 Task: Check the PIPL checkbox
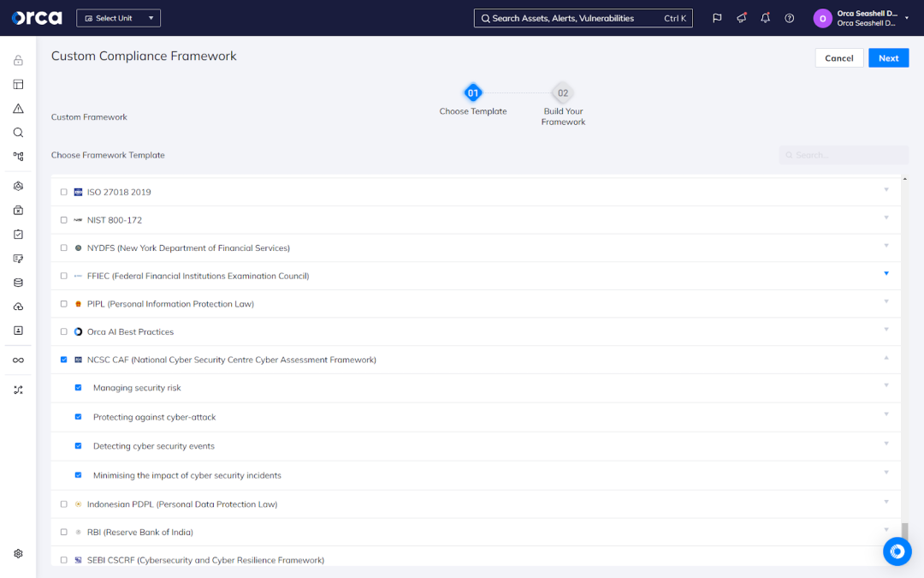point(63,304)
